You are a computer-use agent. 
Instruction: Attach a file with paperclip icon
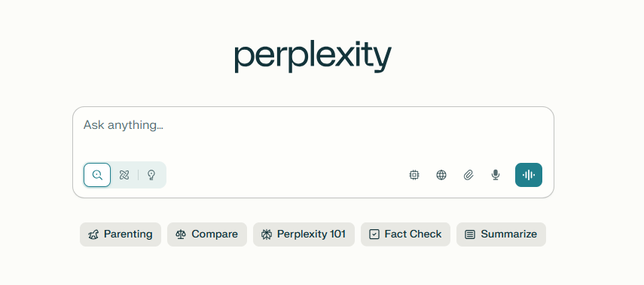point(469,175)
